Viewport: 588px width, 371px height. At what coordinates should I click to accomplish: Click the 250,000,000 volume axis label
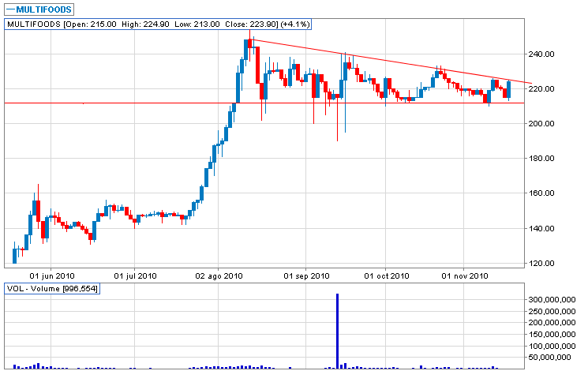(552, 311)
